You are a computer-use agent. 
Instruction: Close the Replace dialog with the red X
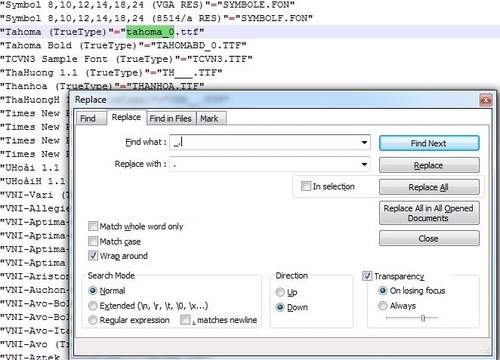485,100
